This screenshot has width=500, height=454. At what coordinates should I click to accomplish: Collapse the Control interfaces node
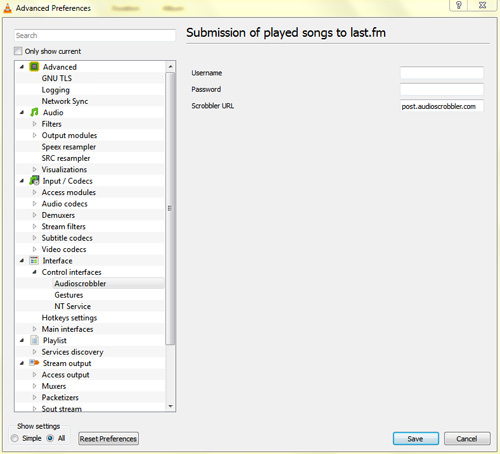point(35,272)
